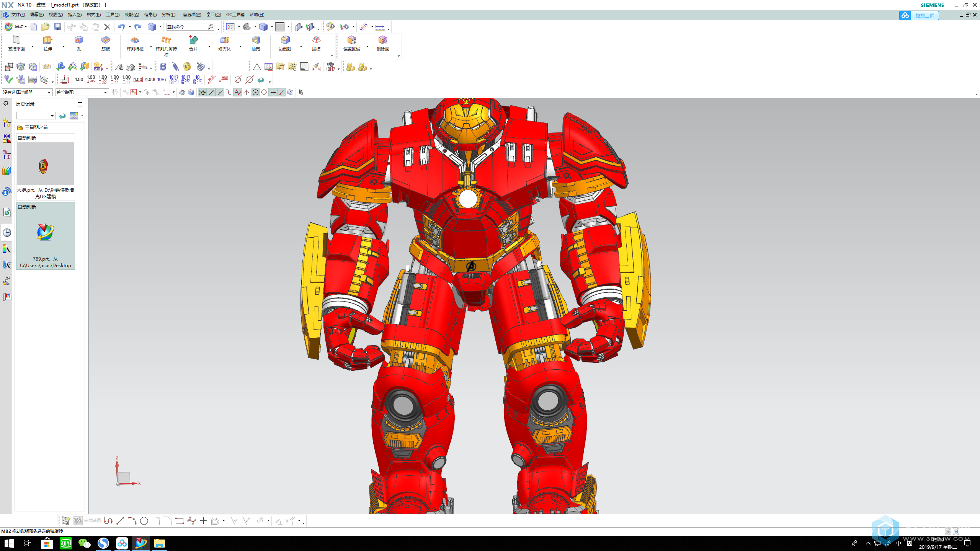This screenshot has width=980, height=551.
Task: Open the 分析(L) menu
Action: (168, 15)
